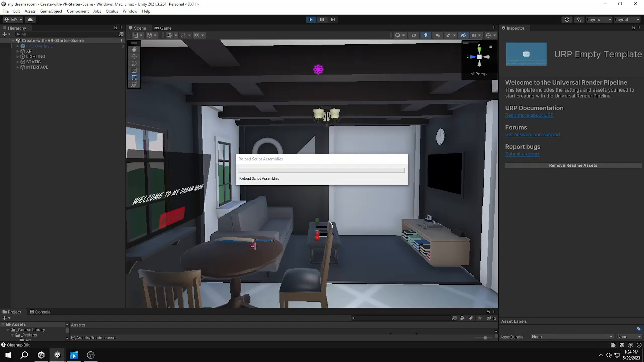The height and width of the screenshot is (362, 644).
Task: Select the Move tool
Action: click(x=134, y=56)
